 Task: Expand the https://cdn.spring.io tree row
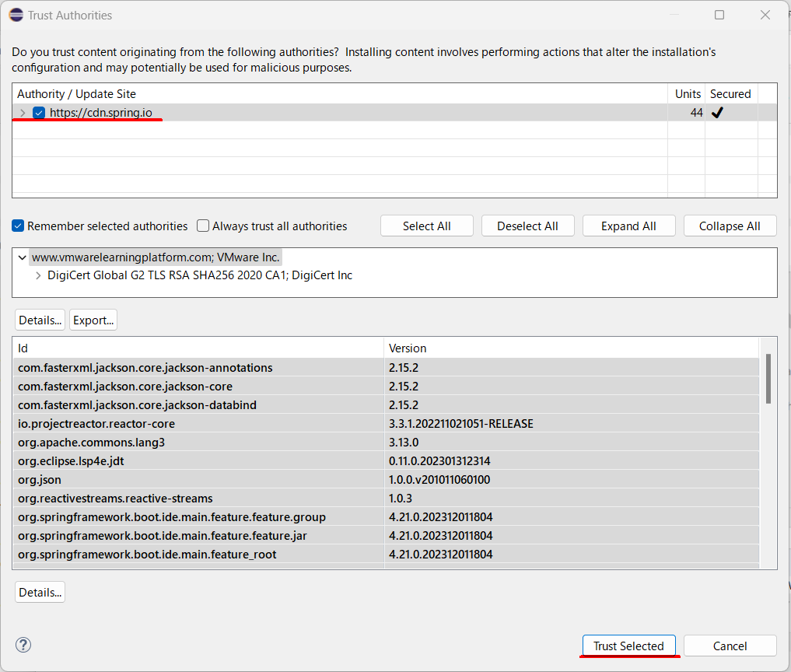[22, 112]
